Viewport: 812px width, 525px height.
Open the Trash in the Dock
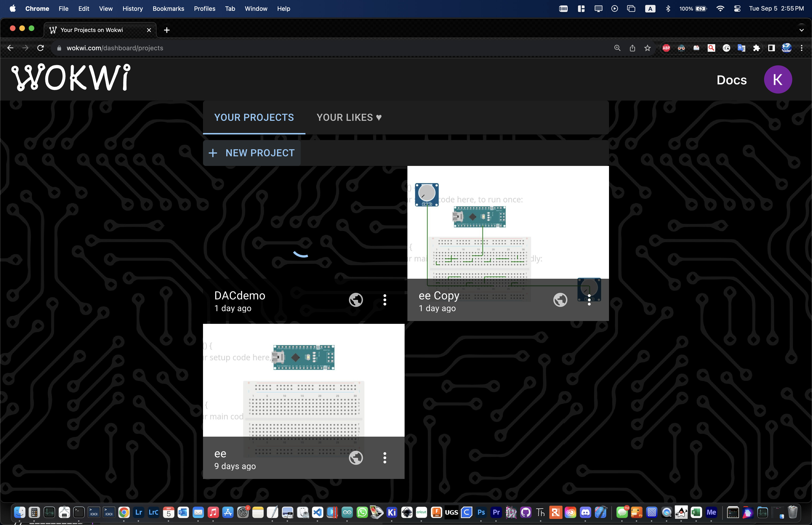pyautogui.click(x=792, y=512)
